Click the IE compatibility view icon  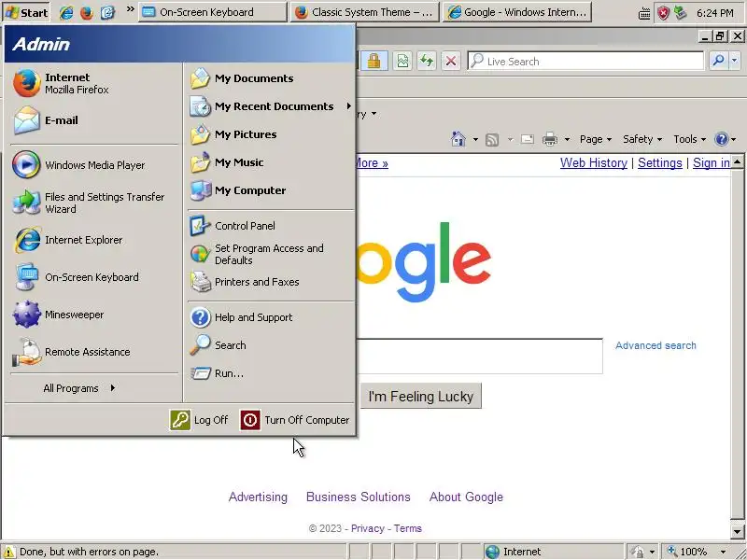point(402,61)
